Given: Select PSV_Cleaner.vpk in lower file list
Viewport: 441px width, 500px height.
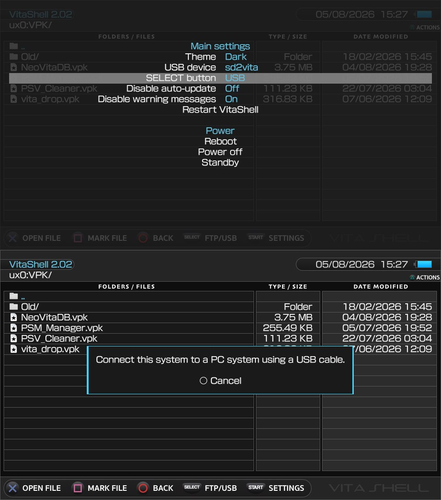Looking at the screenshot, I should point(59,339).
